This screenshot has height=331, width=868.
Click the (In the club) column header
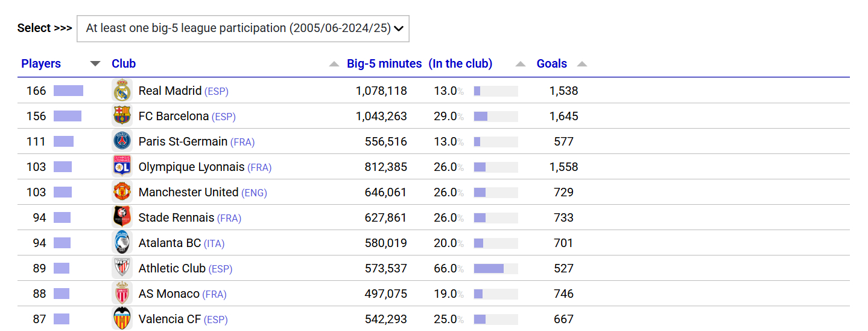coord(460,64)
